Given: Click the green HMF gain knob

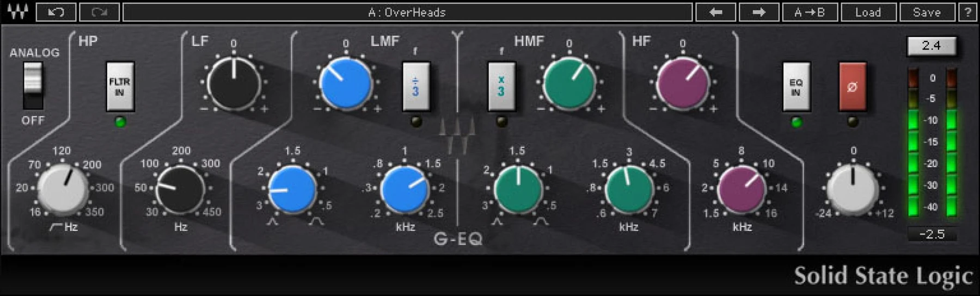Looking at the screenshot, I should pos(569,83).
